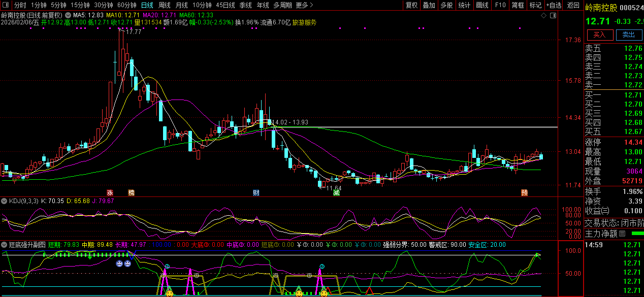
Task: Click the diamond icon at chart top-right
Action: [x=543, y=16]
